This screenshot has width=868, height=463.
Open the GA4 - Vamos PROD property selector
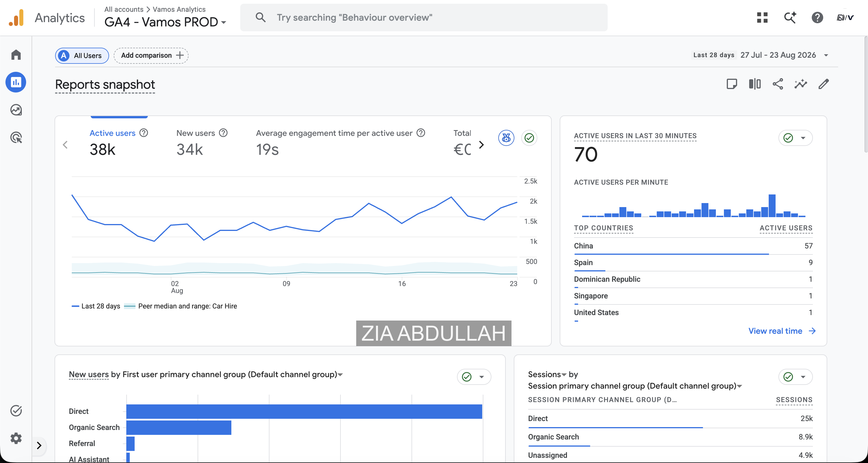[x=165, y=22]
